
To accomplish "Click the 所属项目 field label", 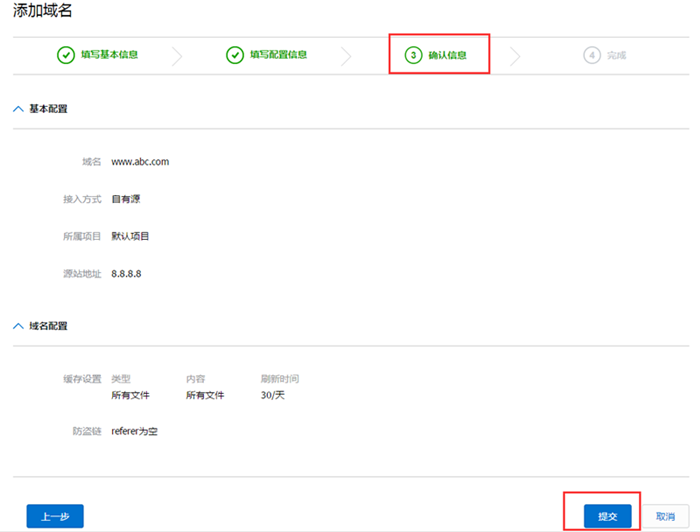I will coord(82,236).
